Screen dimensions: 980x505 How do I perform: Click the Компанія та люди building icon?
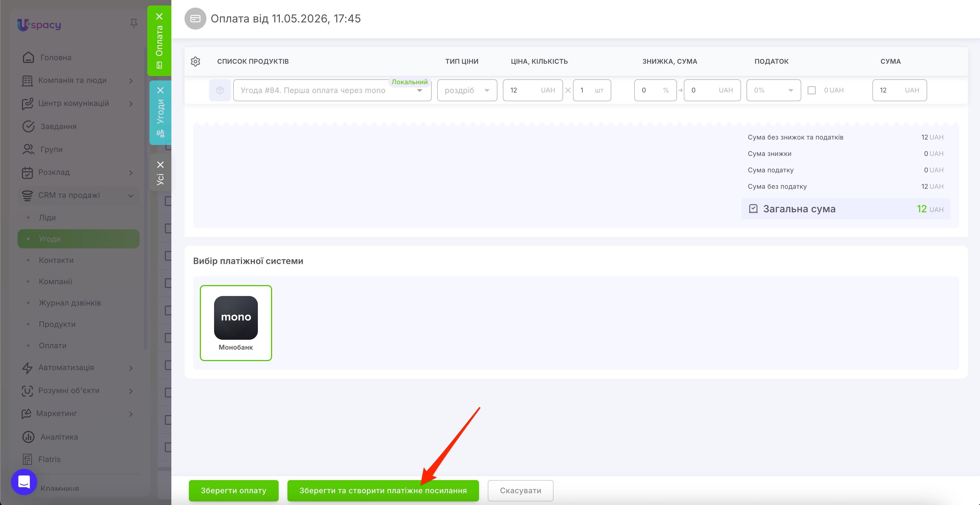click(27, 81)
